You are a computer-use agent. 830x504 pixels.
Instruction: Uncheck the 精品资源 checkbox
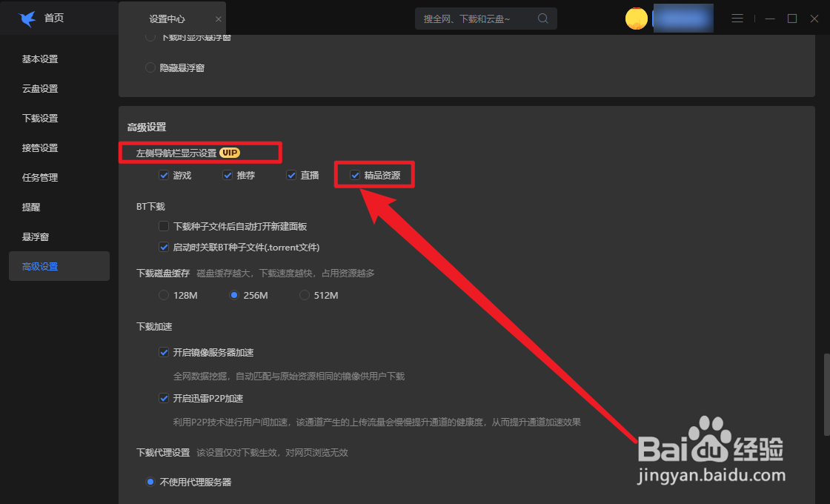pyautogui.click(x=355, y=175)
